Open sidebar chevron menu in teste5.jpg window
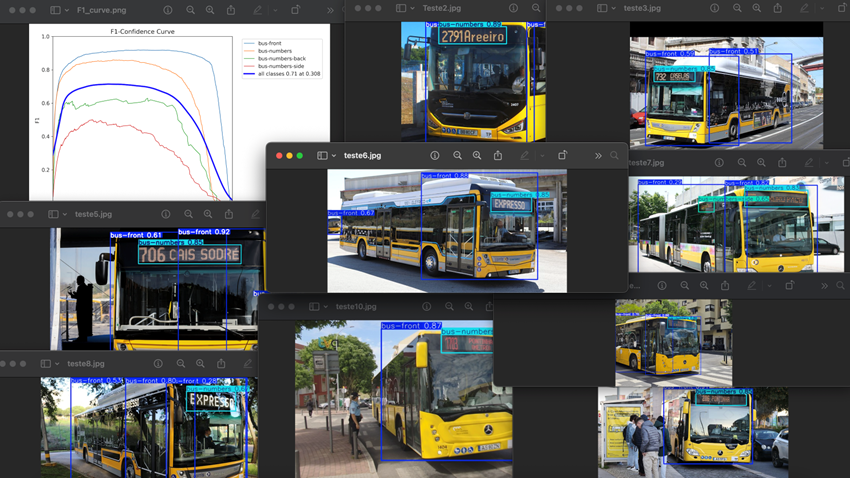 coord(65,214)
